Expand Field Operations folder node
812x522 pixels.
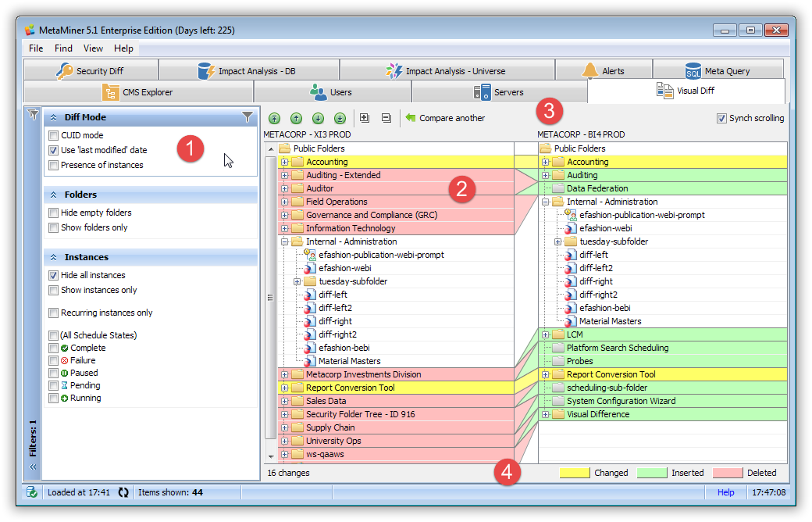click(x=284, y=202)
